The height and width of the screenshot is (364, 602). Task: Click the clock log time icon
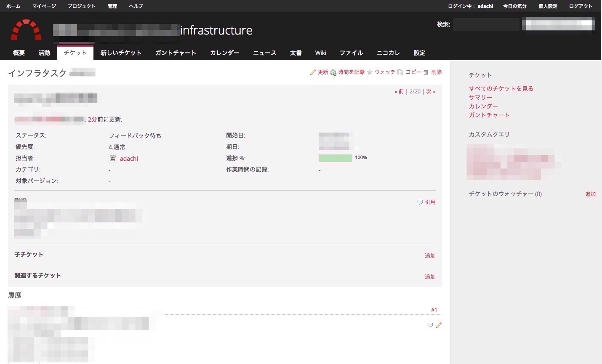point(333,72)
